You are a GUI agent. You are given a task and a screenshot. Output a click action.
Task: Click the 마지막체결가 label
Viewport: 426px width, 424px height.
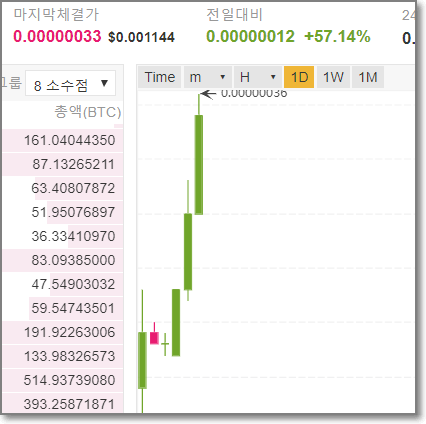56,15
